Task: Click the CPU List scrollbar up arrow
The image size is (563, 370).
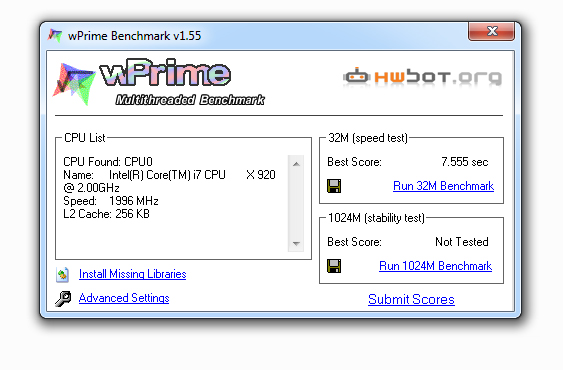Action: pyautogui.click(x=296, y=164)
